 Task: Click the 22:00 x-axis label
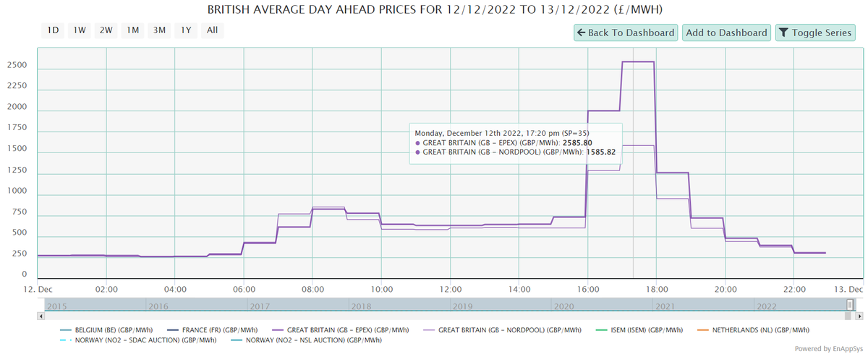click(793, 288)
